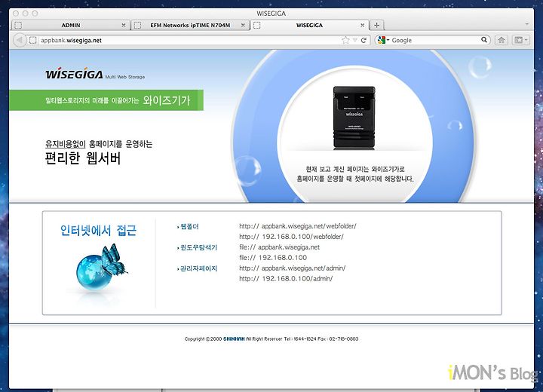
Task: Click the search magnifier icon
Action: pos(484,40)
